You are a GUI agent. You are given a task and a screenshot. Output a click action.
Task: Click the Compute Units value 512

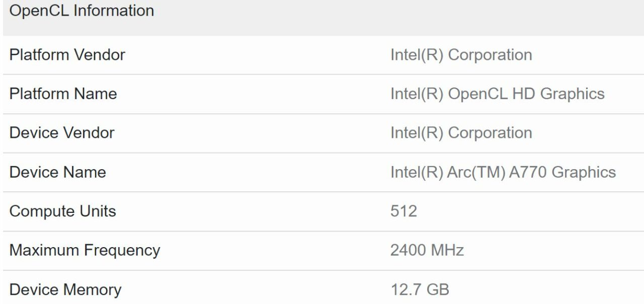404,211
